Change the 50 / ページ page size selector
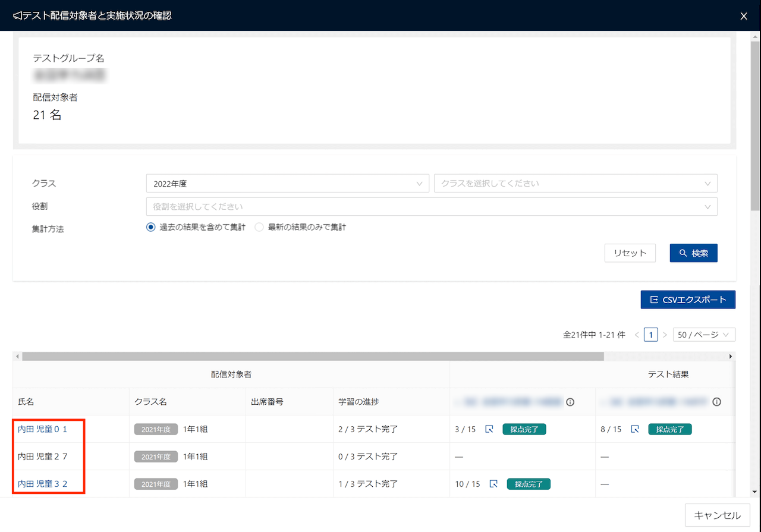Image resolution: width=761 pixels, height=532 pixels. pyautogui.click(x=704, y=335)
